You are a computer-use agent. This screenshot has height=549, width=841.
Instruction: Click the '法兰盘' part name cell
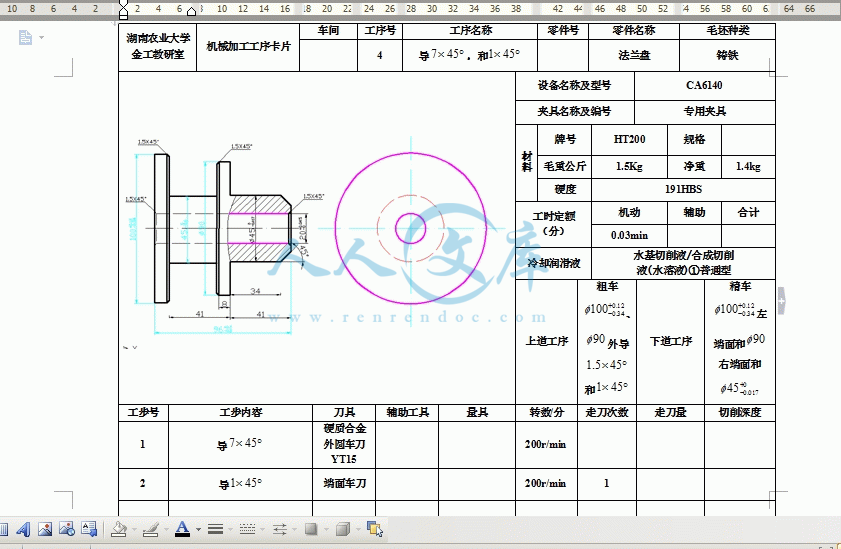(634, 55)
